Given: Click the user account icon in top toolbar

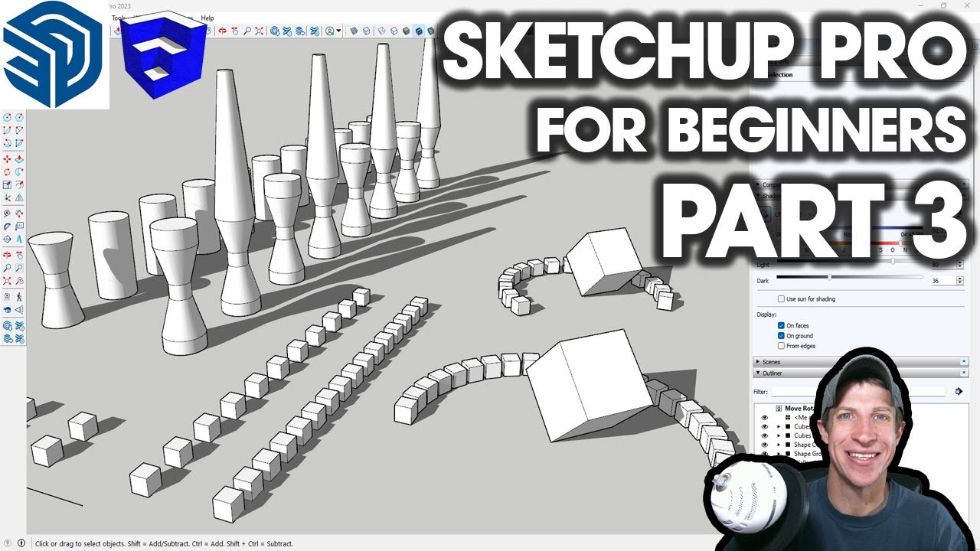Looking at the screenshot, I should tap(329, 31).
